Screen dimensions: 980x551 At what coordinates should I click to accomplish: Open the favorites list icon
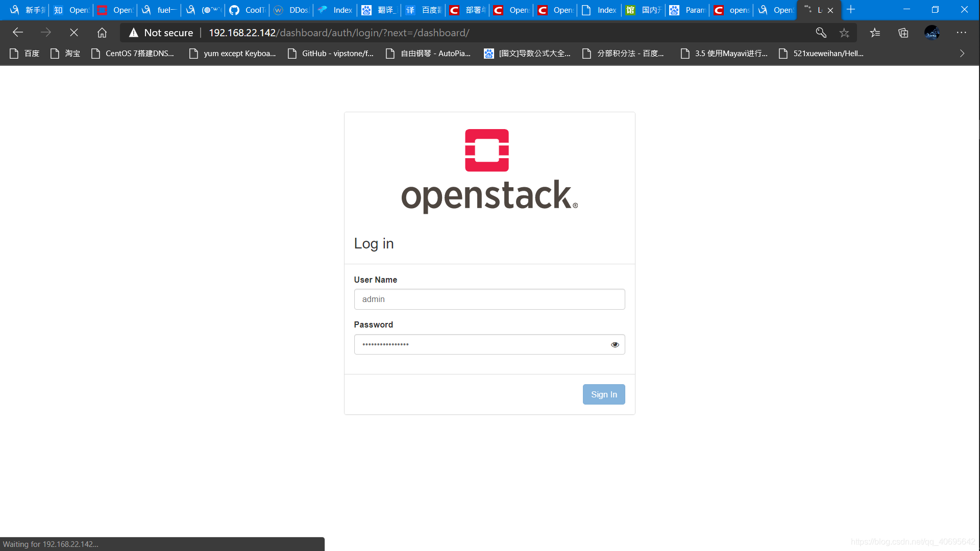point(875,33)
